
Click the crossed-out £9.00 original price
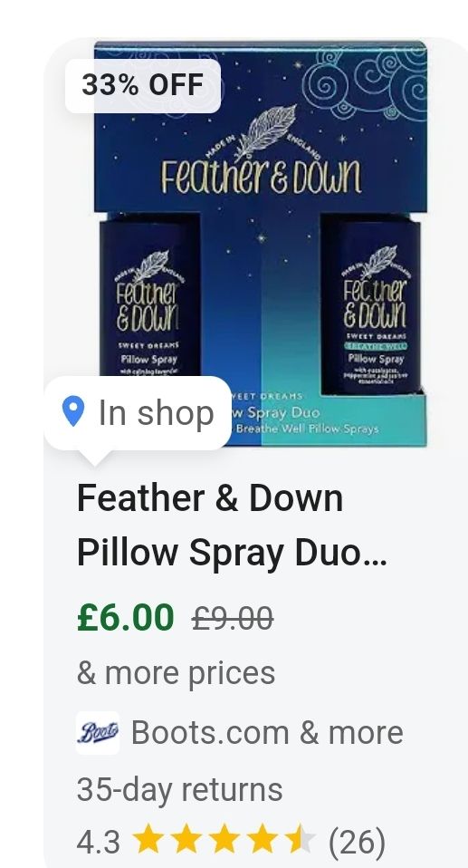(x=233, y=618)
